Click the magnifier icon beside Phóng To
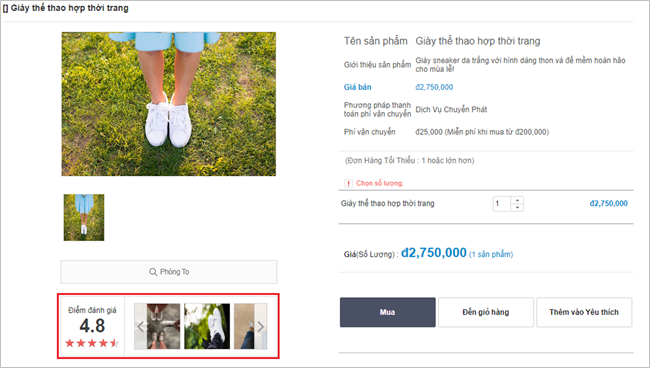 [x=153, y=272]
